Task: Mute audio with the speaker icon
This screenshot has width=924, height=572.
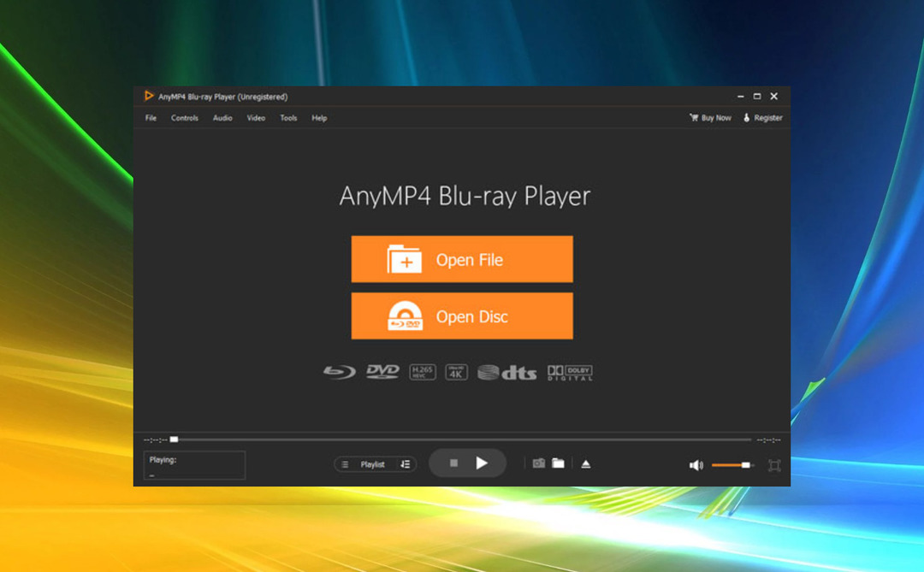Action: click(696, 465)
